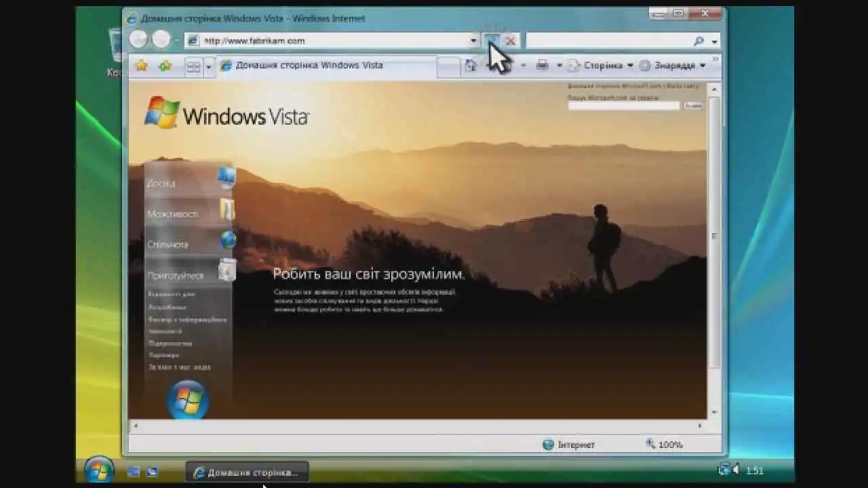The image size is (868, 488).
Task: Expand the search provider dropdown arrow
Action: 714,41
